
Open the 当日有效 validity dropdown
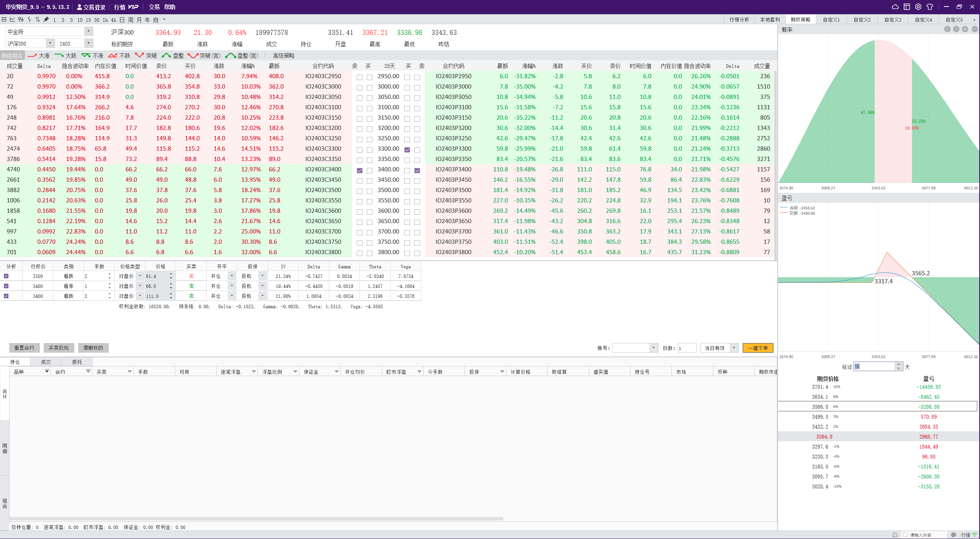point(734,348)
